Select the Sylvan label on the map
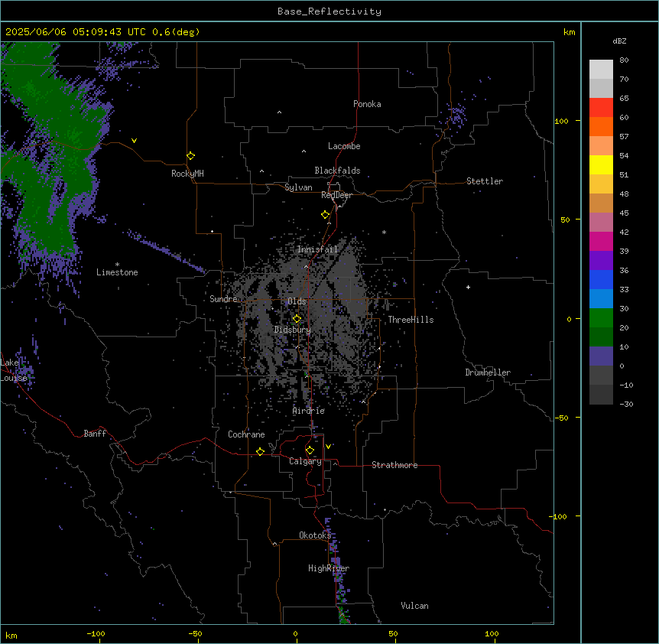The image size is (659, 644). 298,187
